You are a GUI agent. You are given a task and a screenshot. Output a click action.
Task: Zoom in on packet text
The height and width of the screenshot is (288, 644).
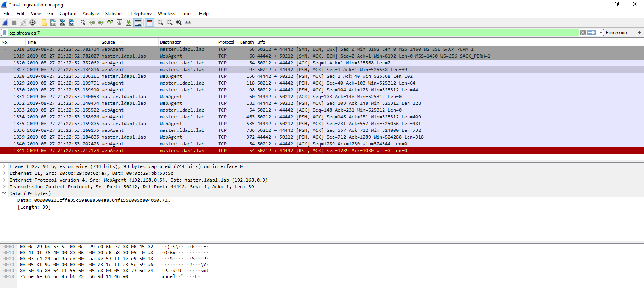(x=161, y=23)
